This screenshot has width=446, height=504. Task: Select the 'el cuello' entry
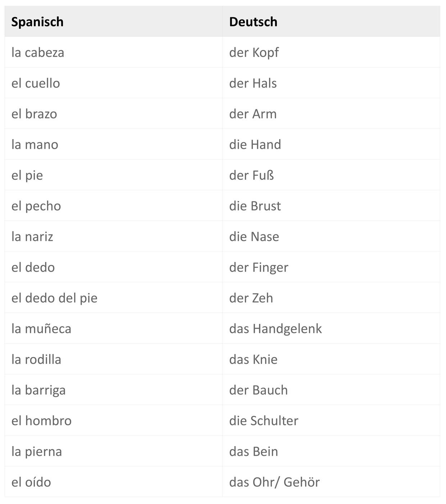coord(36,83)
